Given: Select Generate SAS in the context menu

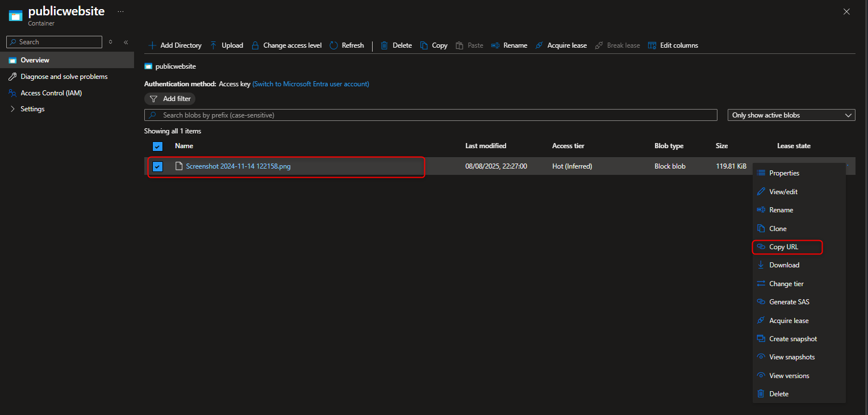Looking at the screenshot, I should (x=789, y=301).
